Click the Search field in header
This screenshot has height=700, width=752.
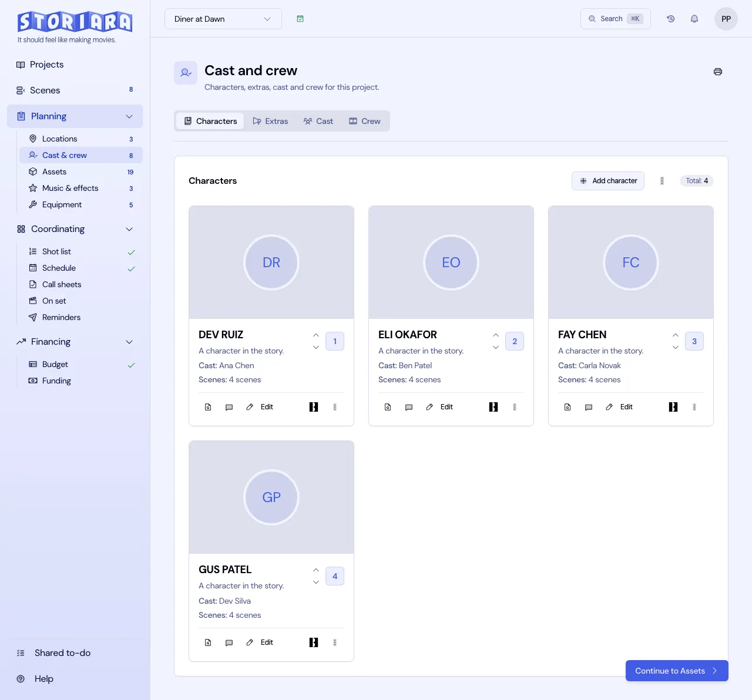616,19
